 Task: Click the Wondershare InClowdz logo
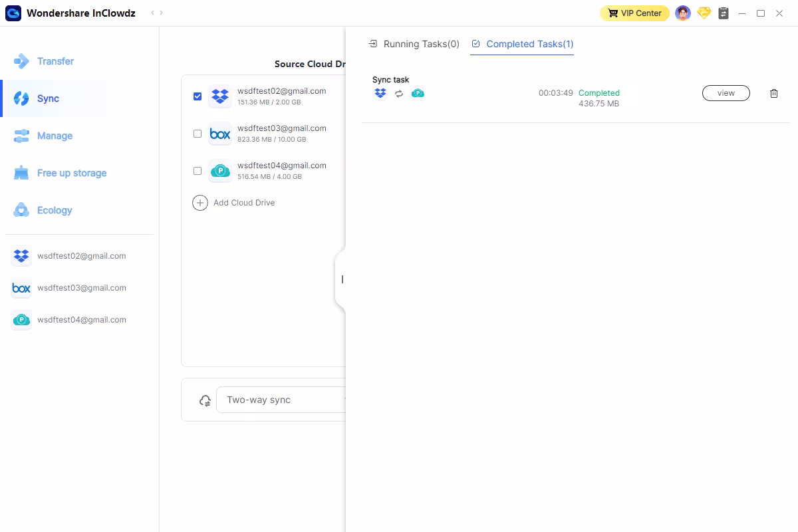pyautogui.click(x=13, y=13)
